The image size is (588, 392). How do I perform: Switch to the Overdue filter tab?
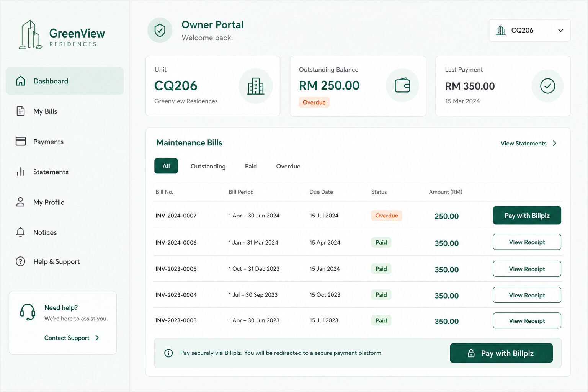(x=288, y=166)
